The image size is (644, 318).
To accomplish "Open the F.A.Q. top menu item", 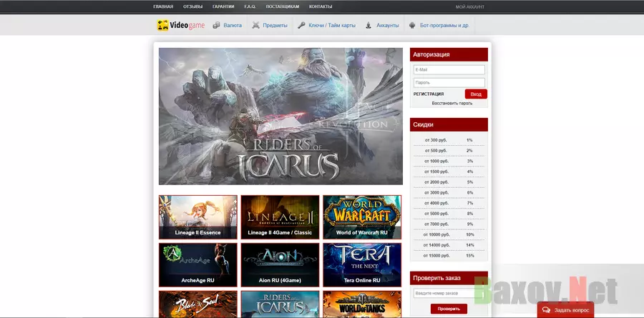I will [x=250, y=7].
